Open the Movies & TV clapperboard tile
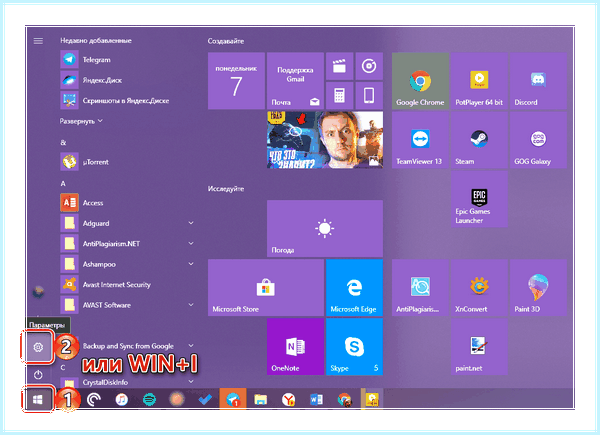The width and height of the screenshot is (600, 435). point(339,66)
